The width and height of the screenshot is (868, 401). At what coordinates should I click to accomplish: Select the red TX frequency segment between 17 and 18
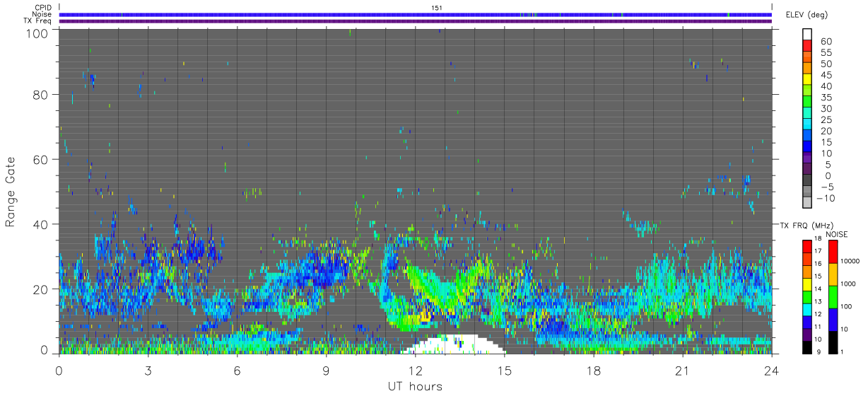[807, 246]
